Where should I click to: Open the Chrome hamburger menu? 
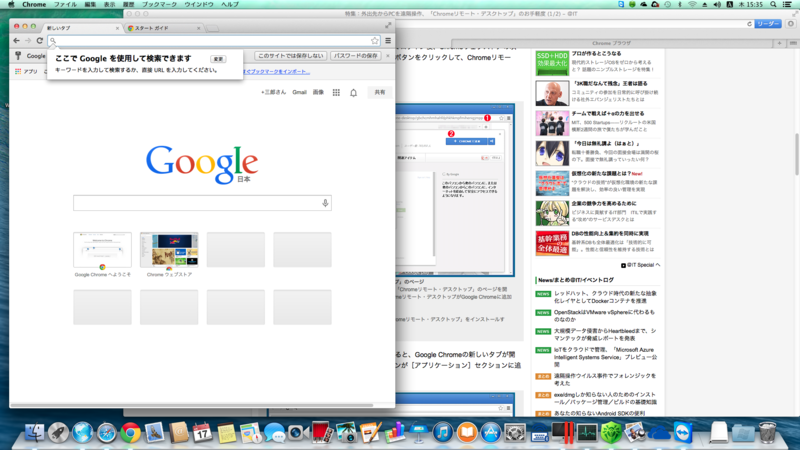(x=388, y=41)
